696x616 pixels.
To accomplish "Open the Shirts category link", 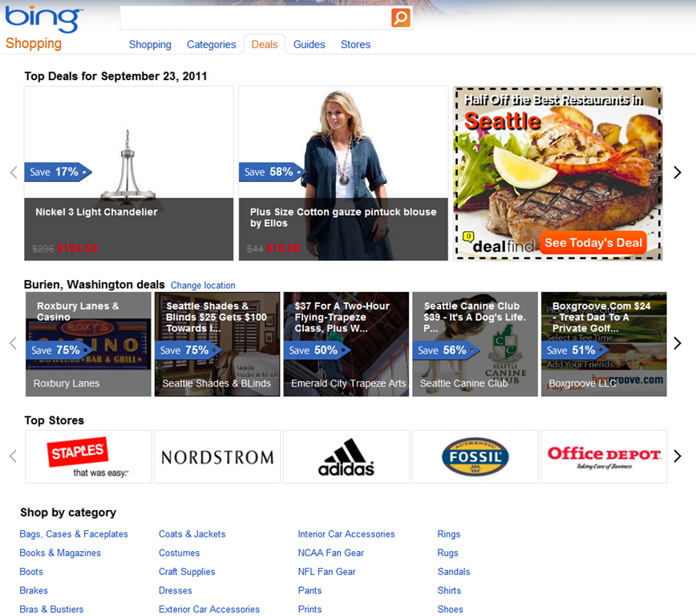I will [x=449, y=590].
